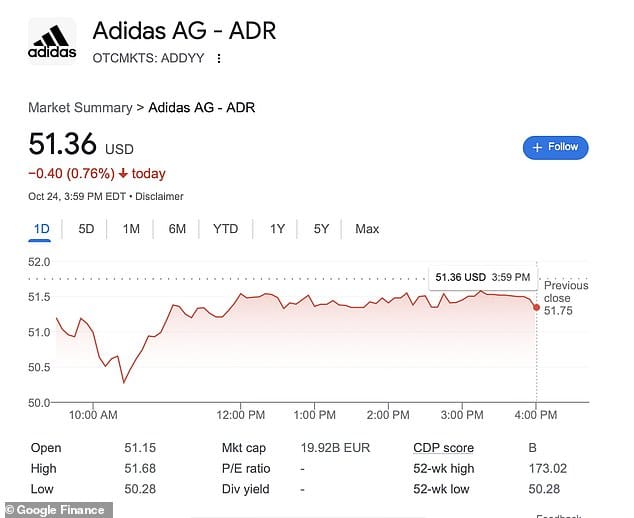This screenshot has height=518, width=634.
Task: Click the Google Finance watermark
Action: tap(56, 510)
